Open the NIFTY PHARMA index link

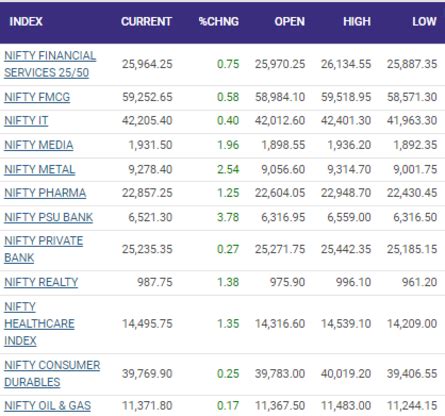[45, 193]
